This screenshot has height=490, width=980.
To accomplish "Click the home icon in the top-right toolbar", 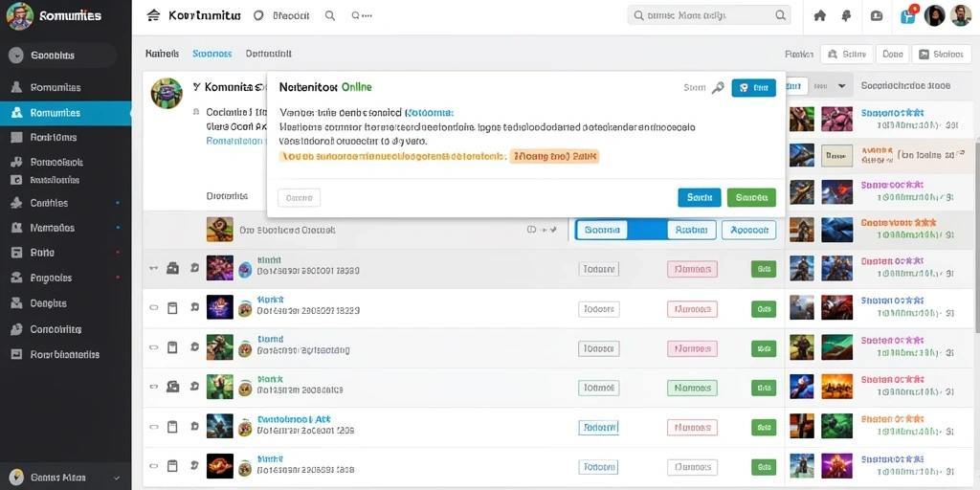I will click(x=820, y=15).
